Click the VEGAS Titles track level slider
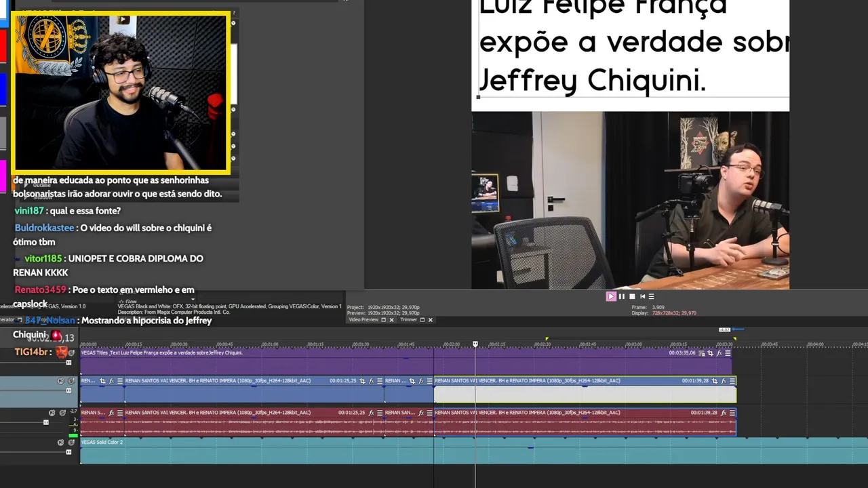The height and width of the screenshot is (488, 868). (x=68, y=363)
